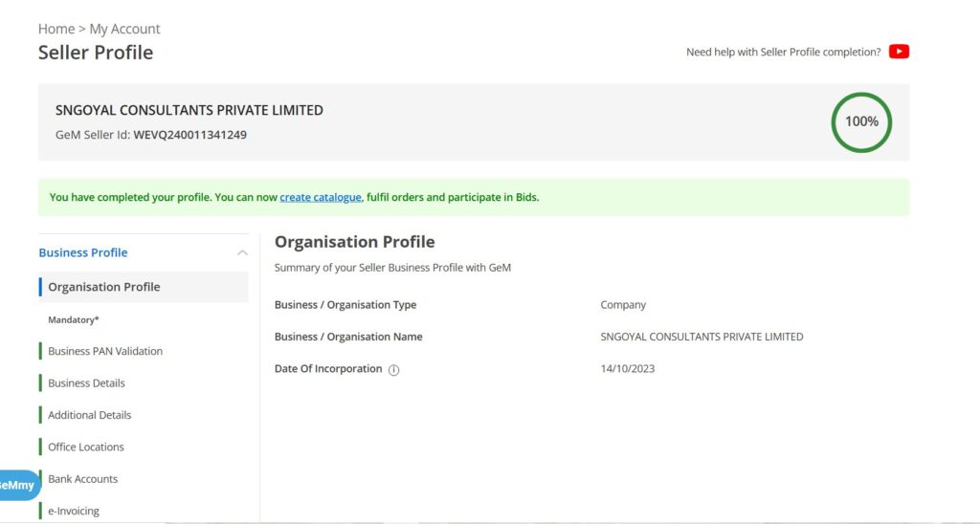The height and width of the screenshot is (524, 980).
Task: Click the Summary of your Seller Business Profile text
Action: tap(392, 268)
